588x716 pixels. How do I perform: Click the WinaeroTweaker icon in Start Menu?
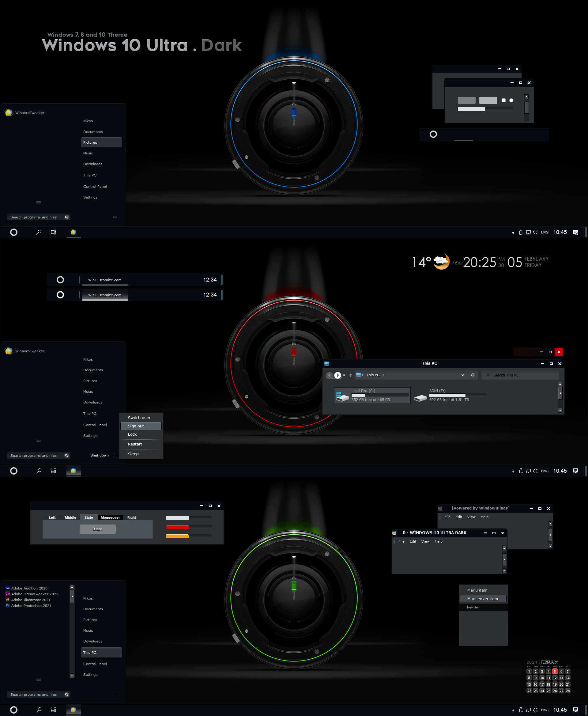pos(8,112)
